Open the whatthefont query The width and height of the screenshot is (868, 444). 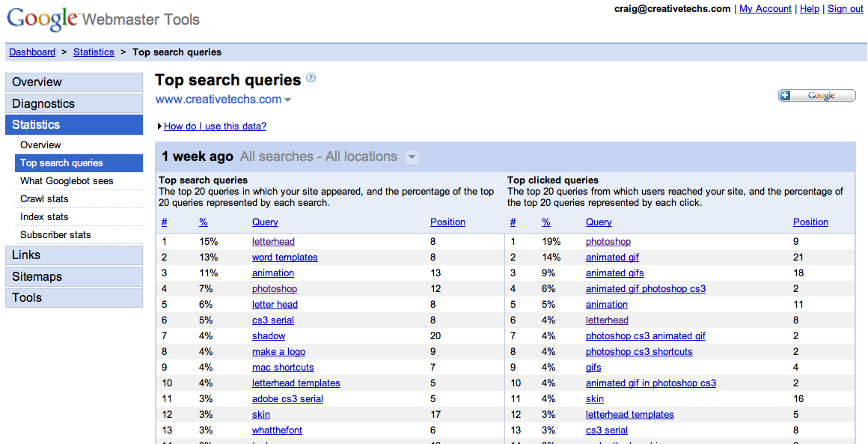[x=278, y=431]
